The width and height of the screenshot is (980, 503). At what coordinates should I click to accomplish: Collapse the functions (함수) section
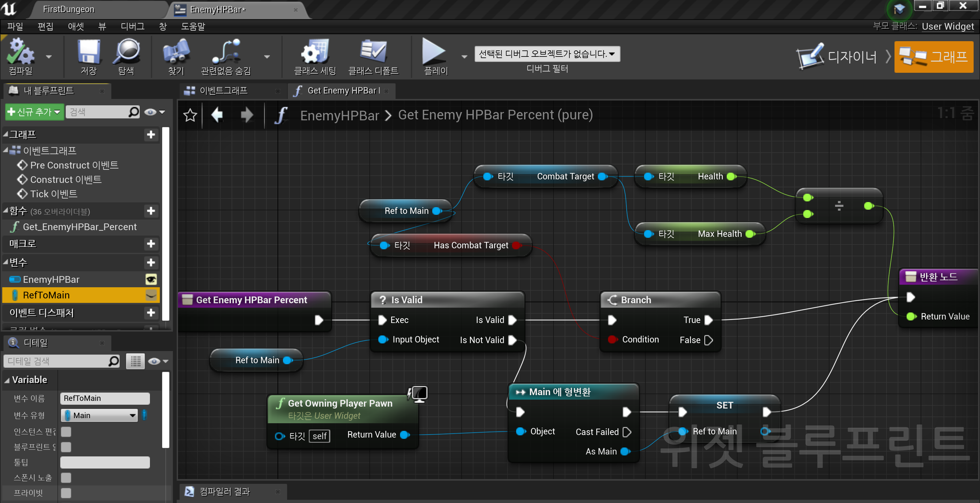[x=6, y=210]
